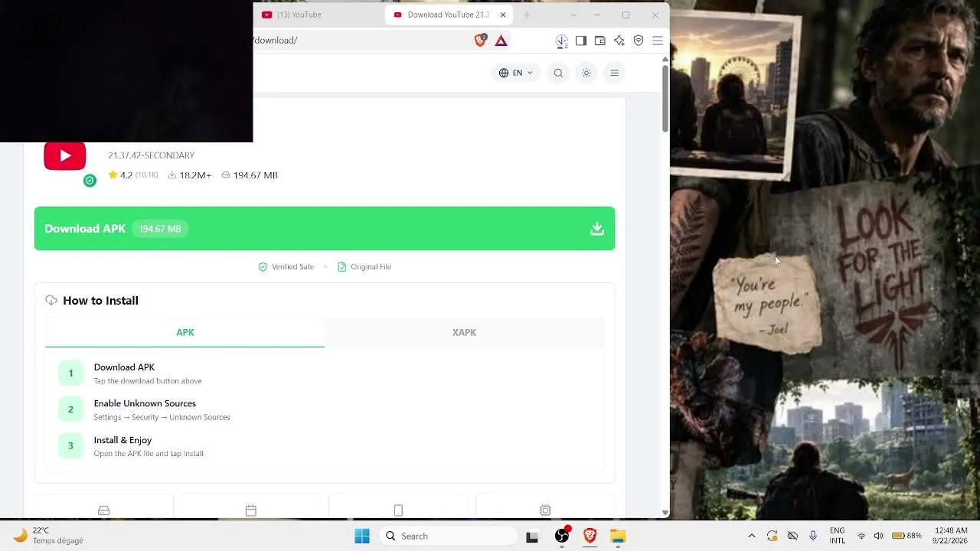The width and height of the screenshot is (980, 551).
Task: Open the Windows Start menu
Action: 362,536
